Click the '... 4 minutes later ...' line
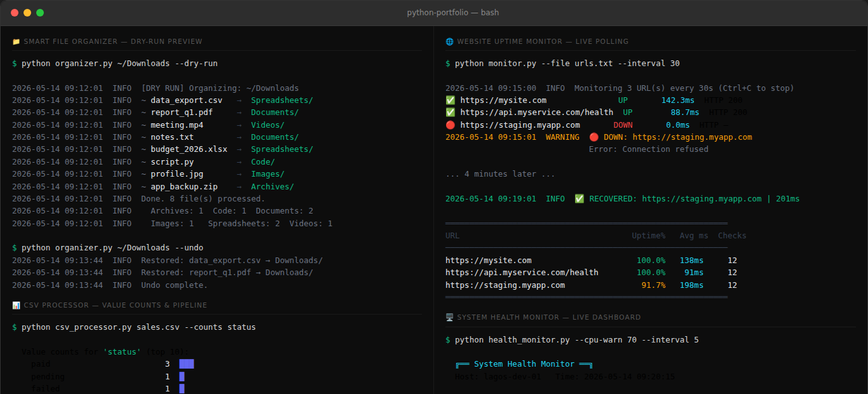The image size is (868, 394). click(501, 174)
